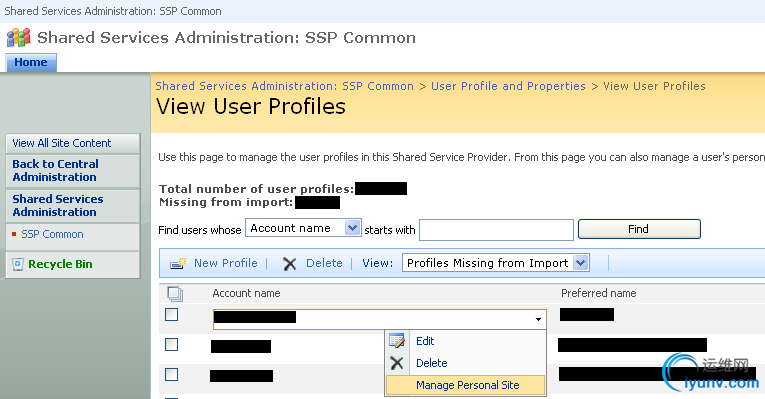
Task: Open Back to Central Administration link
Action: (x=55, y=170)
